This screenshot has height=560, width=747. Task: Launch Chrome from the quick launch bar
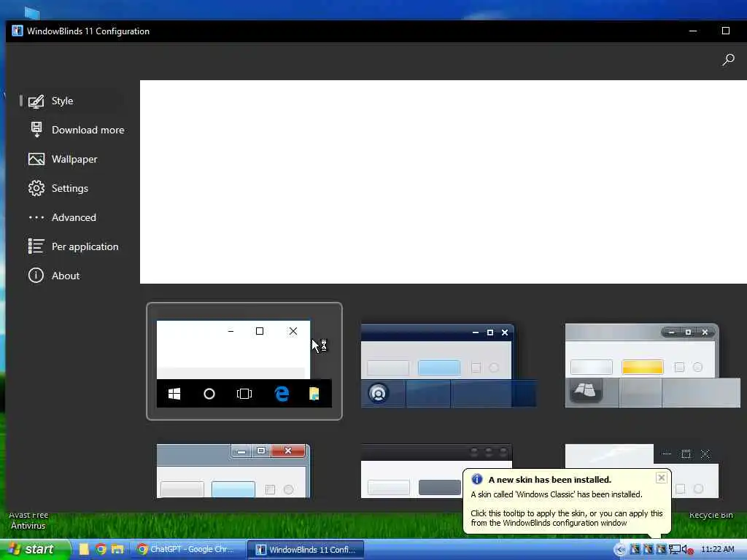(101, 549)
